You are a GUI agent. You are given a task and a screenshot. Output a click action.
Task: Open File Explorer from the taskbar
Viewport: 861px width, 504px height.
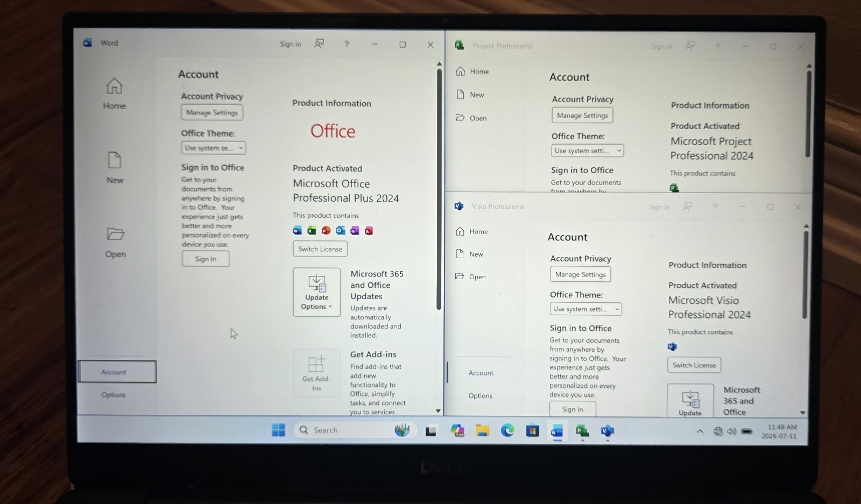point(482,430)
